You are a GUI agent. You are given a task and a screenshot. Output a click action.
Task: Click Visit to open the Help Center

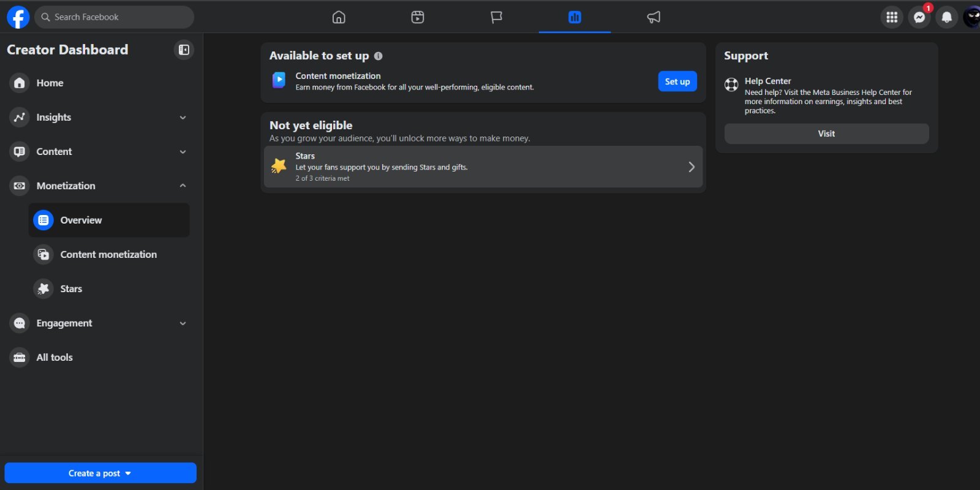826,134
